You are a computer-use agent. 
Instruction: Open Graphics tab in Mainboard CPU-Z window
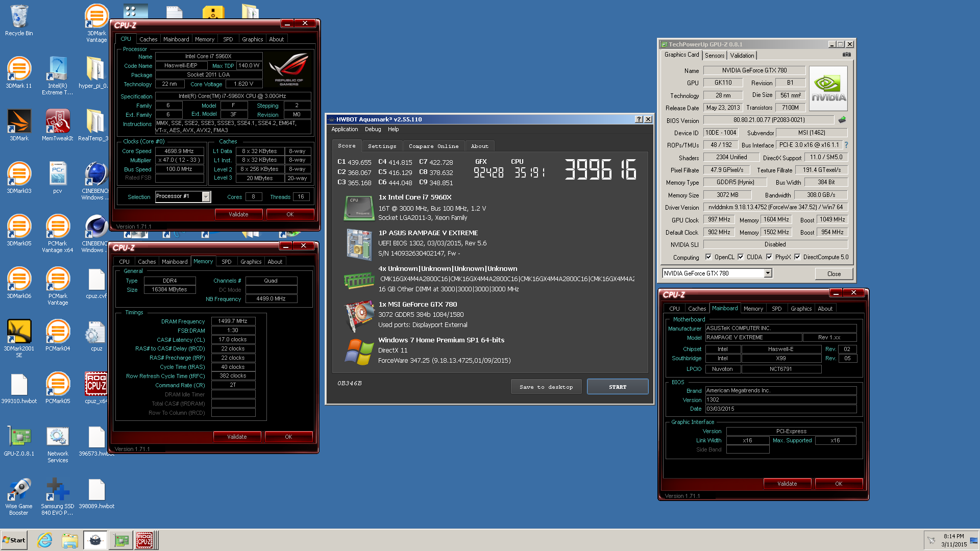[x=801, y=309]
